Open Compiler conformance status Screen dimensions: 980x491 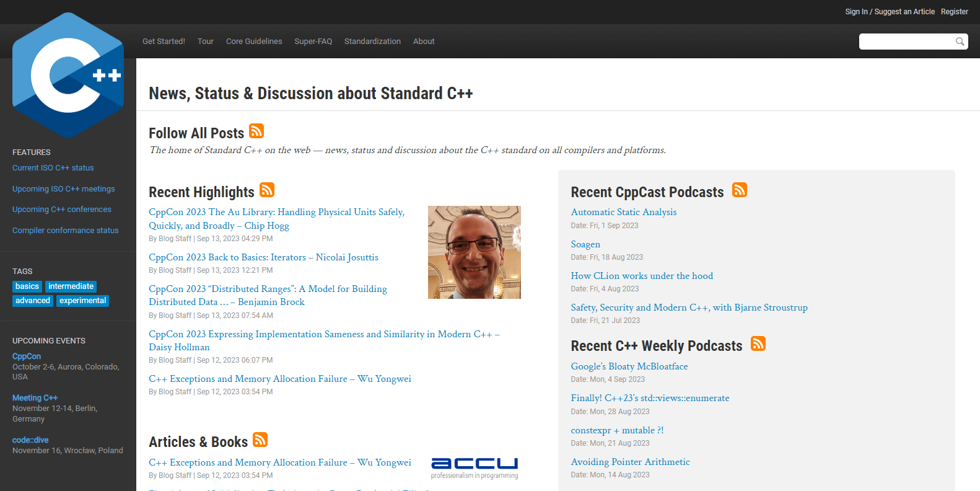(66, 231)
